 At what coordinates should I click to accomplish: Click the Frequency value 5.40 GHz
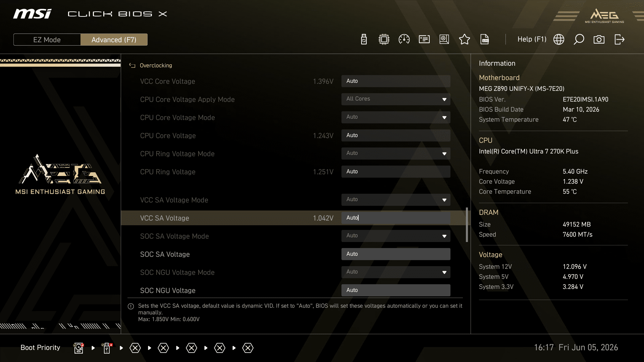tap(575, 172)
